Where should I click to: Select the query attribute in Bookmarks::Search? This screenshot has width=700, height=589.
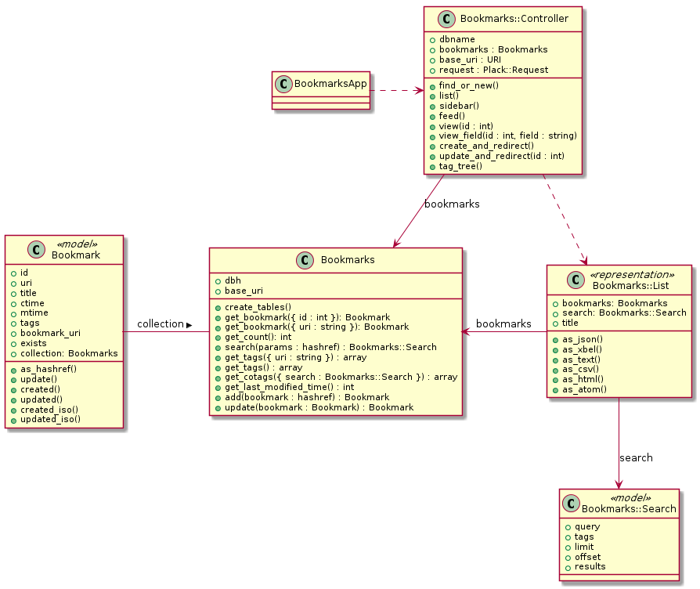click(x=587, y=527)
